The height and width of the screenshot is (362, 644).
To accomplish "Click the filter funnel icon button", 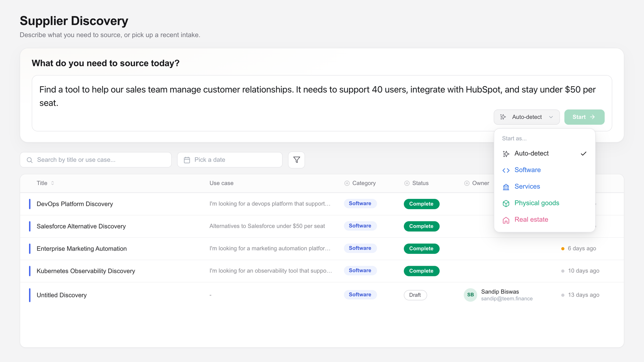I will (x=297, y=160).
